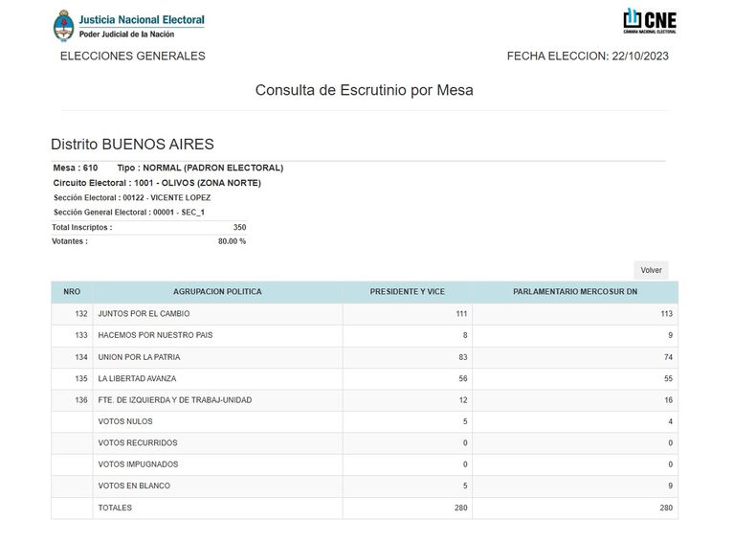
Task: Click the AGRUPACION POLITICA column header
Action: [217, 292]
